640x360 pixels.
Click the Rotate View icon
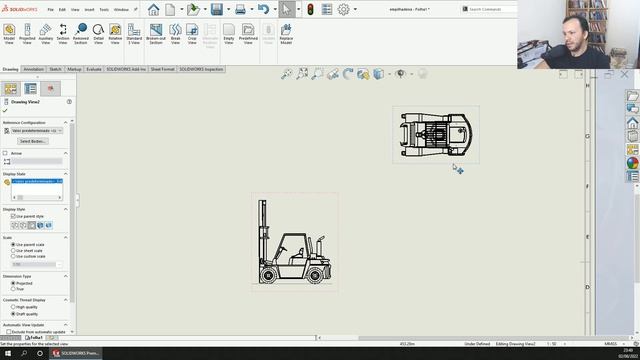coord(348,74)
